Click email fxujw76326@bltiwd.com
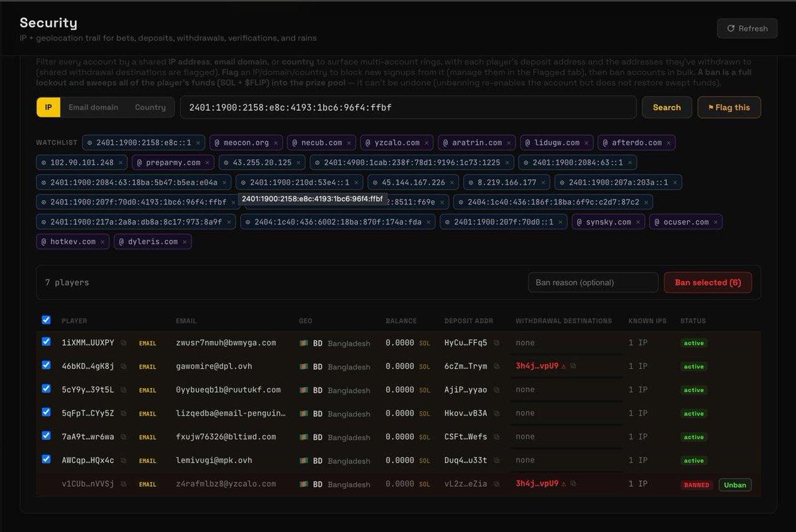The image size is (796, 532). (226, 437)
